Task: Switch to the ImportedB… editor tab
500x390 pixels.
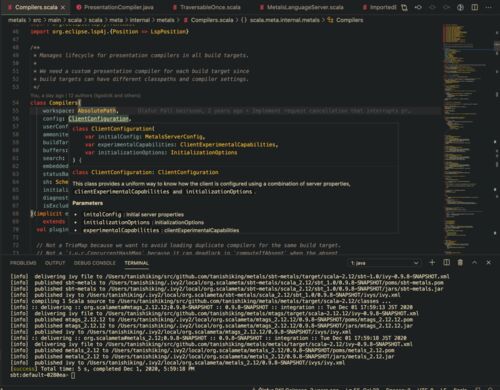Action: point(380,7)
